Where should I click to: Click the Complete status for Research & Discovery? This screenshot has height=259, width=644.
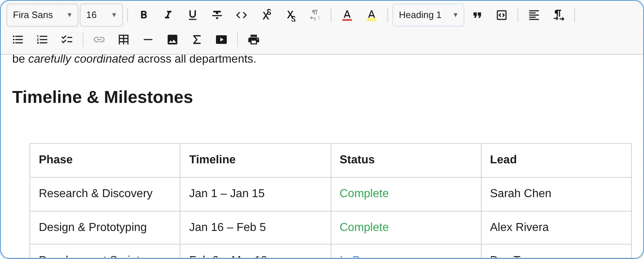pyautogui.click(x=364, y=194)
